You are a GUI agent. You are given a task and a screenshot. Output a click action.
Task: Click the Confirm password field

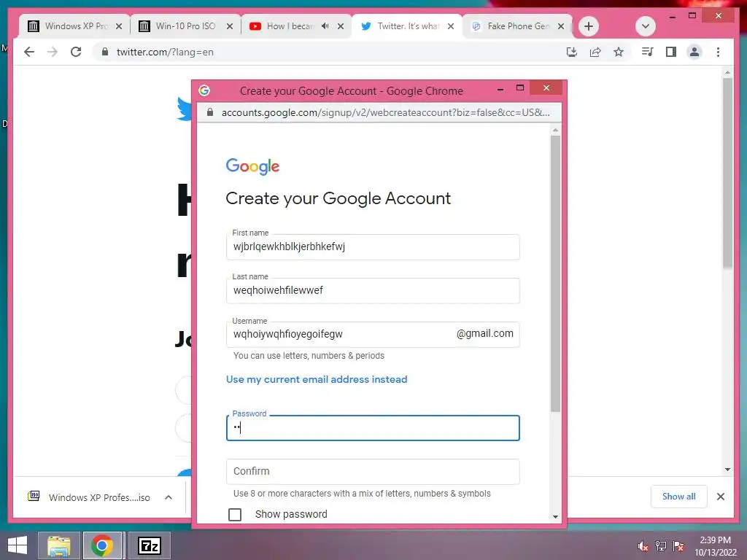pos(373,472)
